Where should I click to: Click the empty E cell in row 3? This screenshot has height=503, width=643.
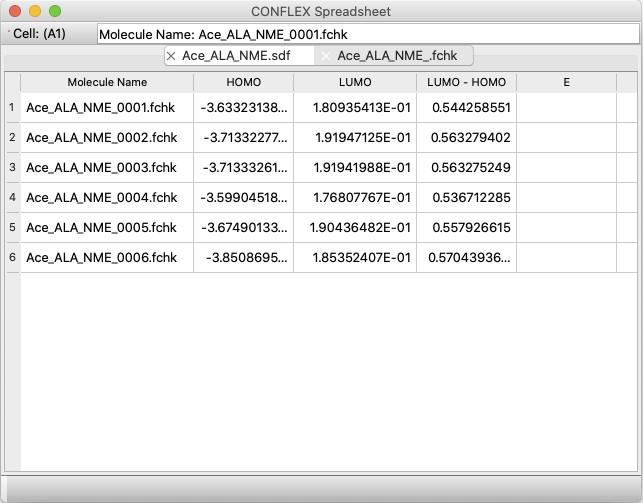click(566, 168)
